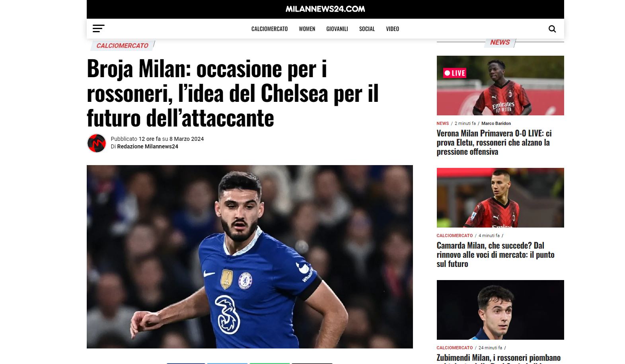Go to the Giovanili section

click(337, 29)
